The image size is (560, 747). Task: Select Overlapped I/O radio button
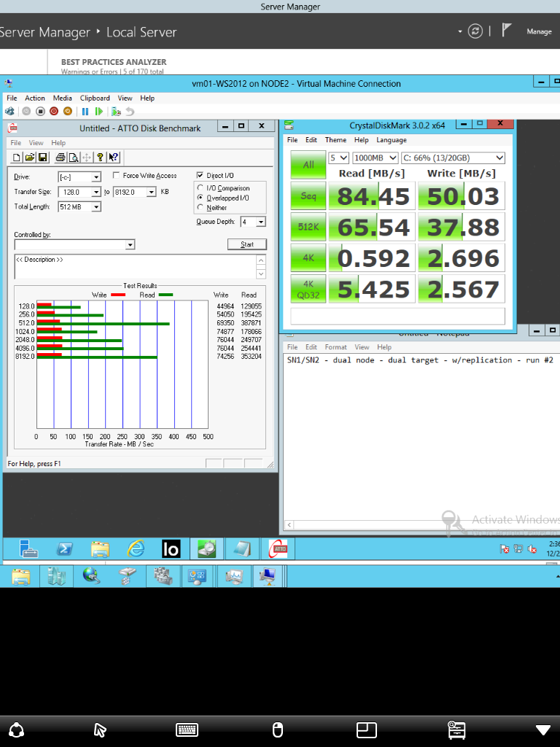pos(200,197)
